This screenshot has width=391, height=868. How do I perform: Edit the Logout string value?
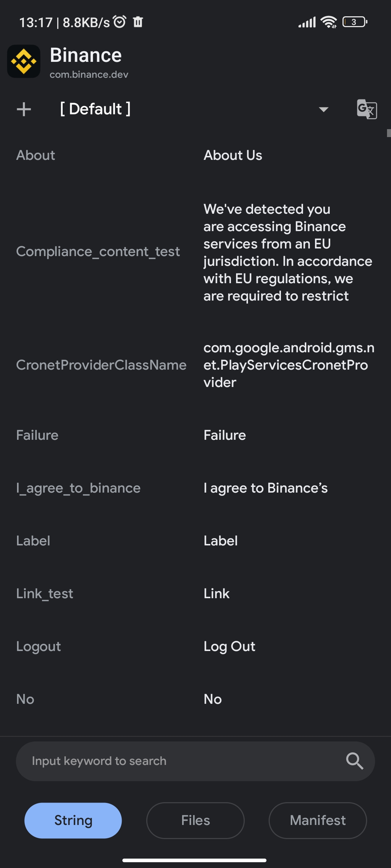point(230,646)
